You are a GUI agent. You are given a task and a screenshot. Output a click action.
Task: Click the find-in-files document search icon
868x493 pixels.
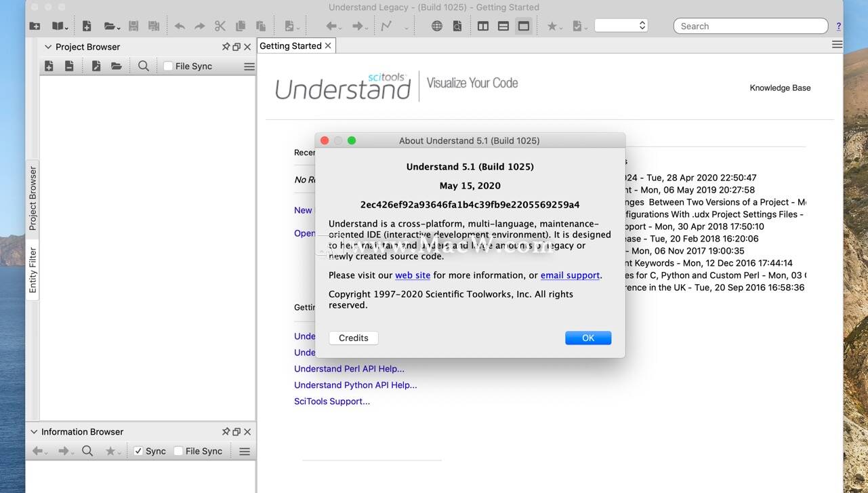point(457,26)
